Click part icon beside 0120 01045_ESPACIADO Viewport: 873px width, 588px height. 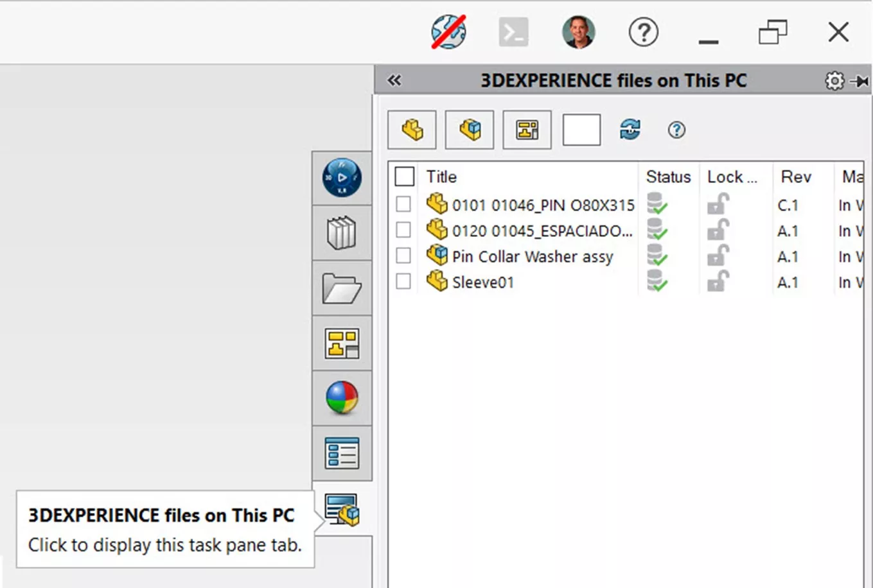(437, 229)
